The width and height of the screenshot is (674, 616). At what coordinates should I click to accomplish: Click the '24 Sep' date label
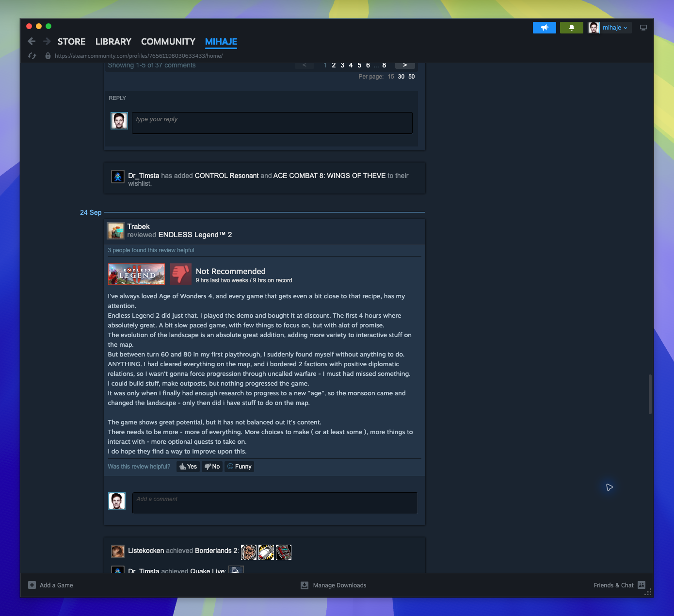point(91,212)
